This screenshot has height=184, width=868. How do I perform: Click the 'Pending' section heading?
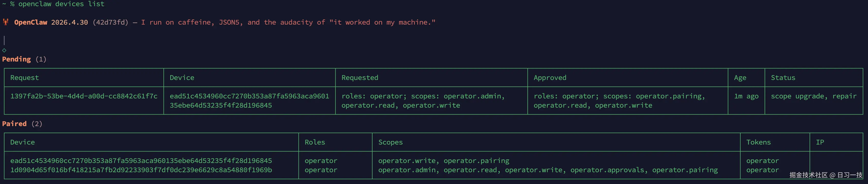[x=17, y=59]
